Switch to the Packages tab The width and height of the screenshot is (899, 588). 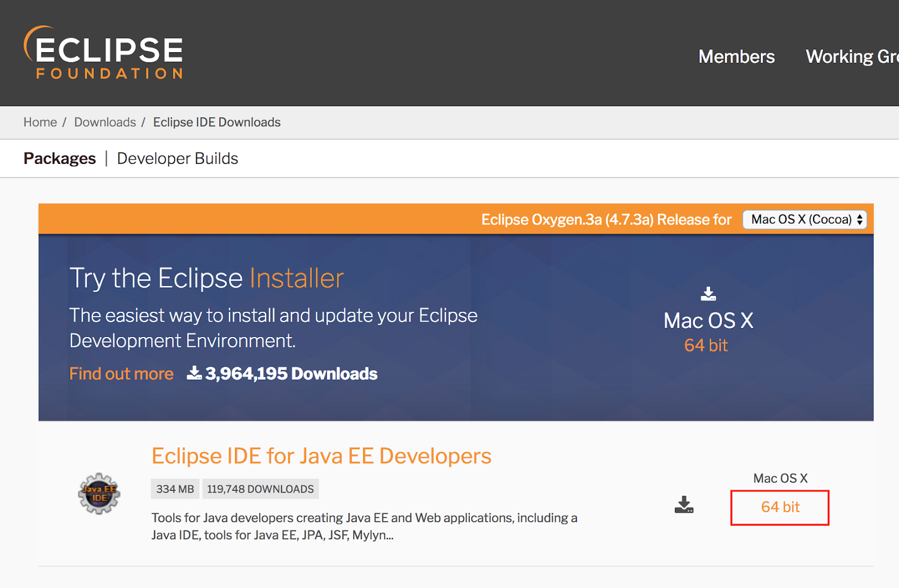60,158
